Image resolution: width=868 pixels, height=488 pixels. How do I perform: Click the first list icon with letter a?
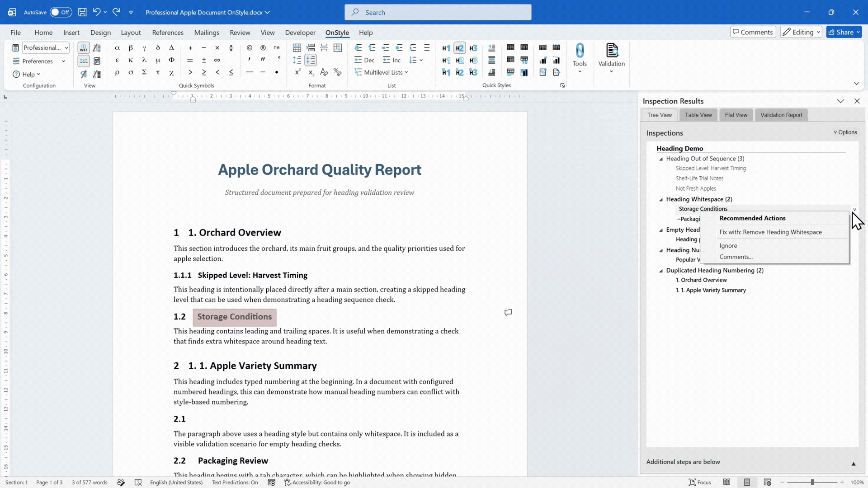point(358,48)
